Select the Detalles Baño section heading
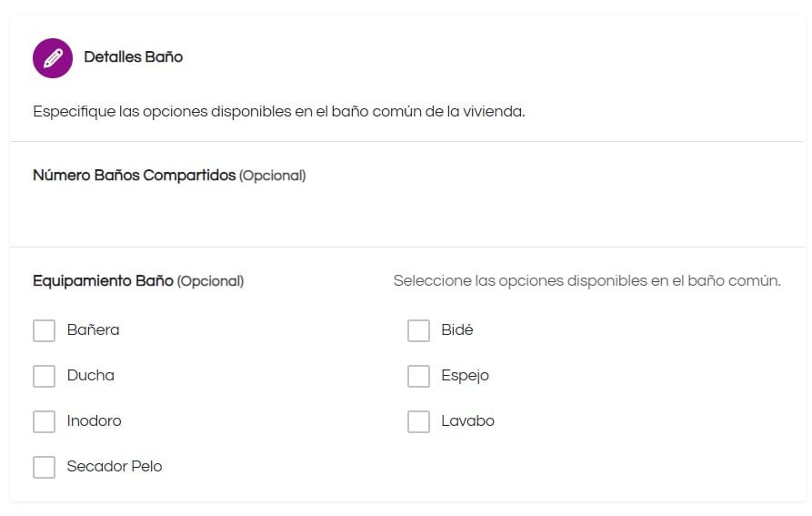The width and height of the screenshot is (812, 516). [133, 57]
